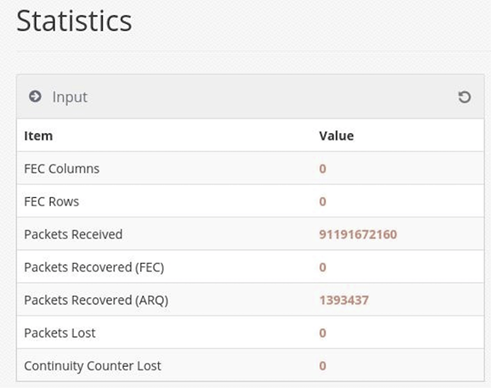Image resolution: width=491 pixels, height=388 pixels.
Task: Select the Packets Lost row label
Action: point(60,333)
